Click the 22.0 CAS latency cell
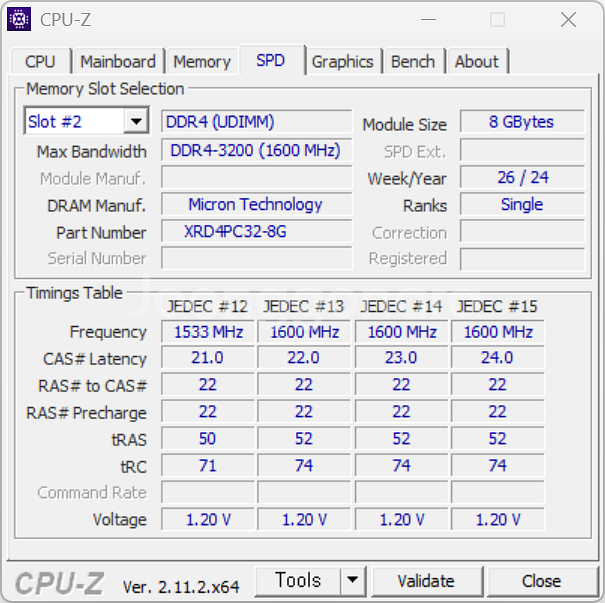The width and height of the screenshot is (605, 603). (x=304, y=358)
